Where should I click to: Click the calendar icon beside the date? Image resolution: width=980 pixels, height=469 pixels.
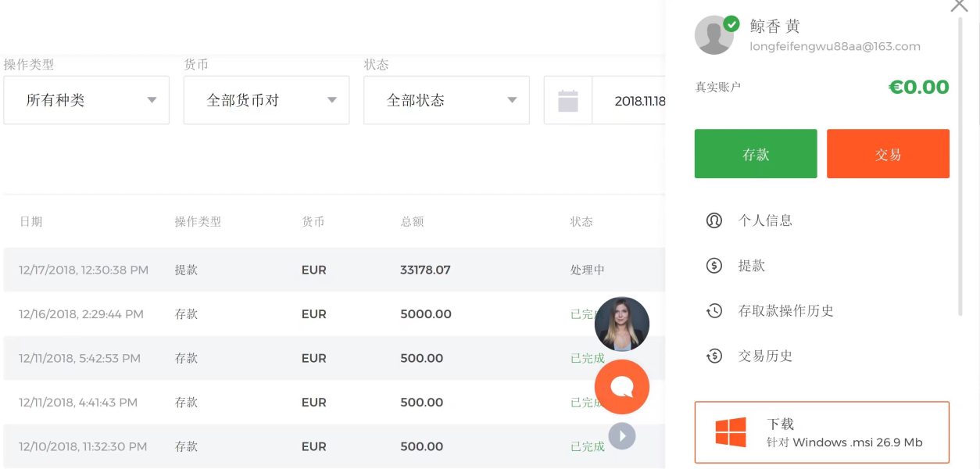click(x=568, y=101)
